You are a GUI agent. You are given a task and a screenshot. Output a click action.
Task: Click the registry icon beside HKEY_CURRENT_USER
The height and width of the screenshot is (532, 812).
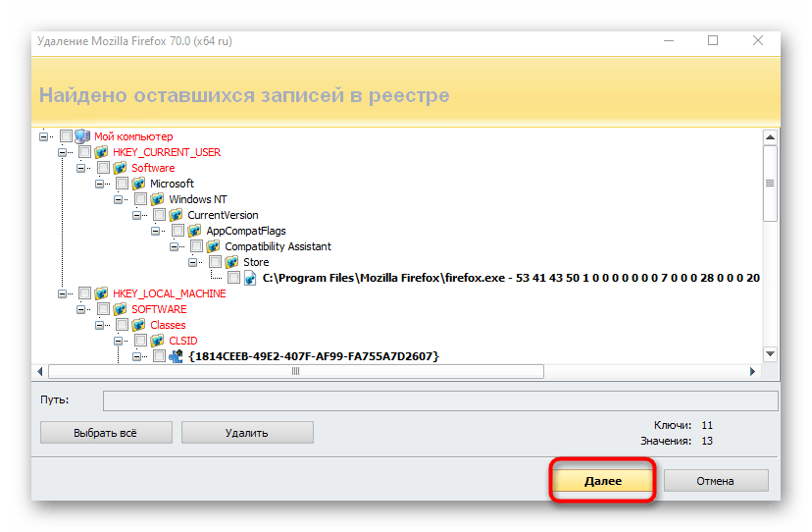(102, 152)
